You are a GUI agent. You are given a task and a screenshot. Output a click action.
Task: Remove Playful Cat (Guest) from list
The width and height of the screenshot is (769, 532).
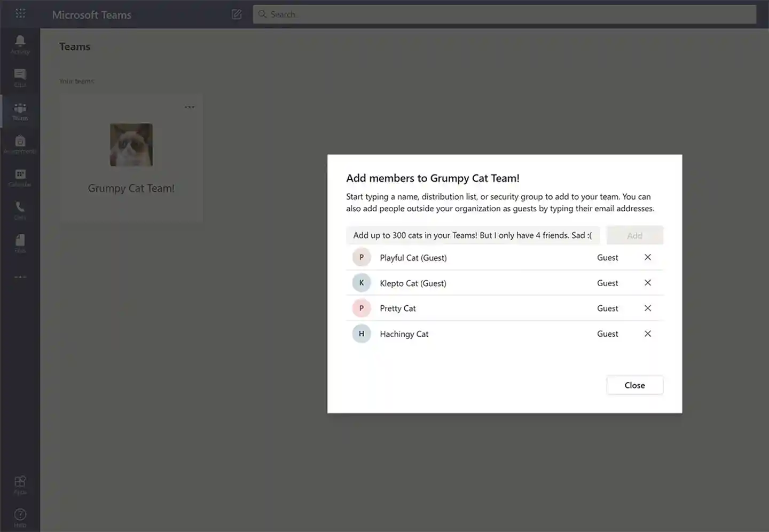point(648,257)
